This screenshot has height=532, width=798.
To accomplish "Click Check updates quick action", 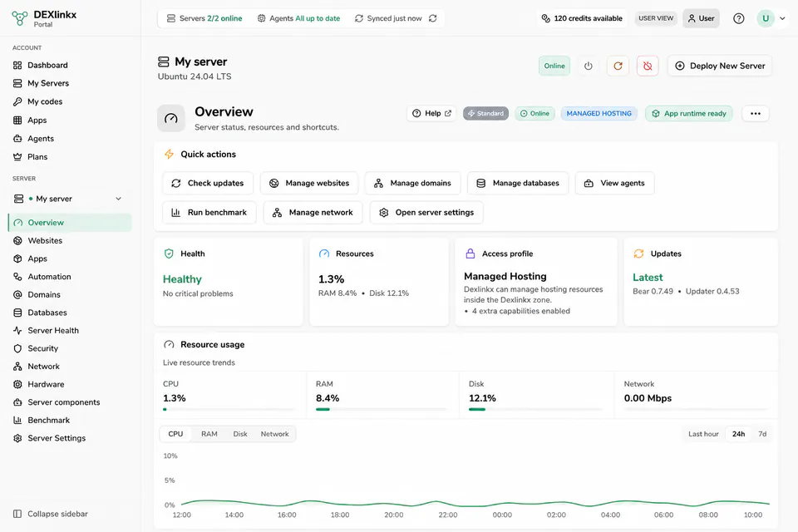I will (208, 183).
